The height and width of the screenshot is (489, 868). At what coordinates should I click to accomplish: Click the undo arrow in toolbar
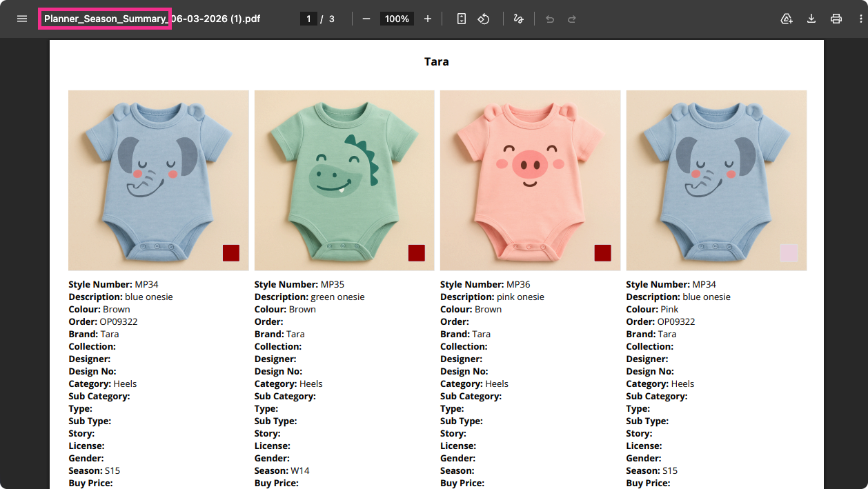point(550,19)
